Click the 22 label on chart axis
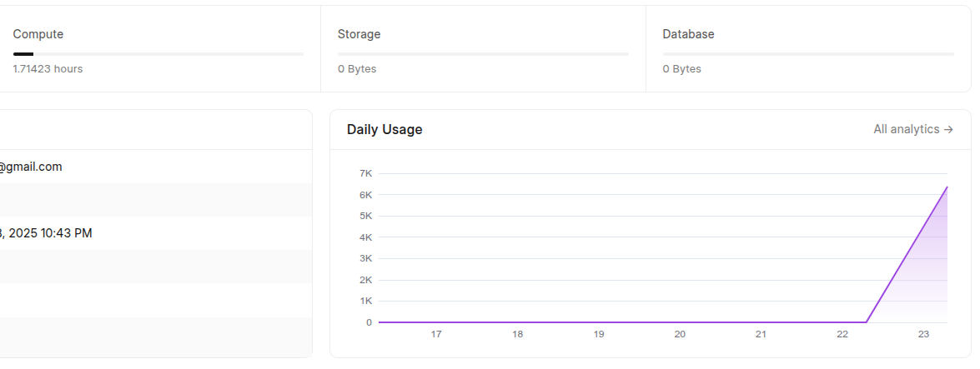The height and width of the screenshot is (369, 980). click(842, 334)
